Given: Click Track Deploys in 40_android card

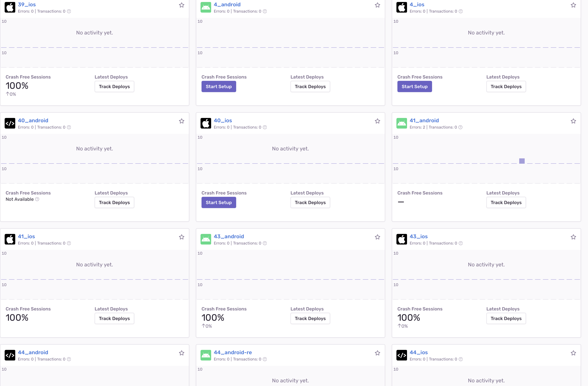Looking at the screenshot, I should (114, 202).
